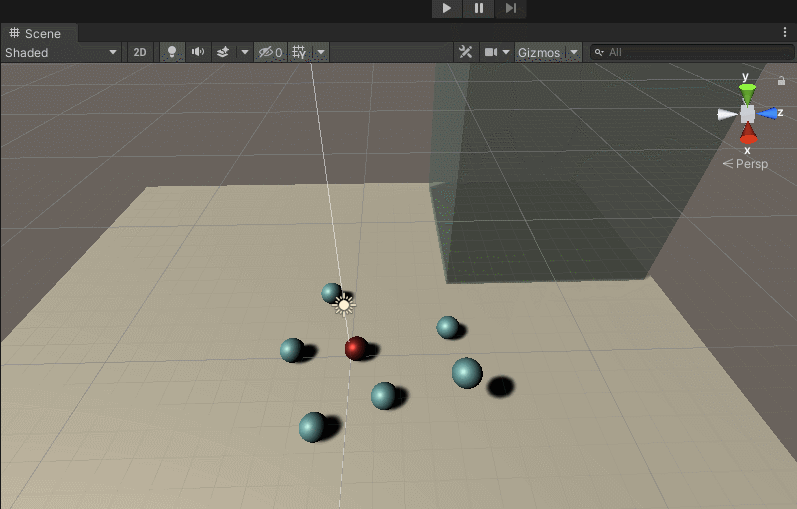Toggle skybox and effects icon
Viewport: 797px width, 509px height.
click(x=223, y=52)
